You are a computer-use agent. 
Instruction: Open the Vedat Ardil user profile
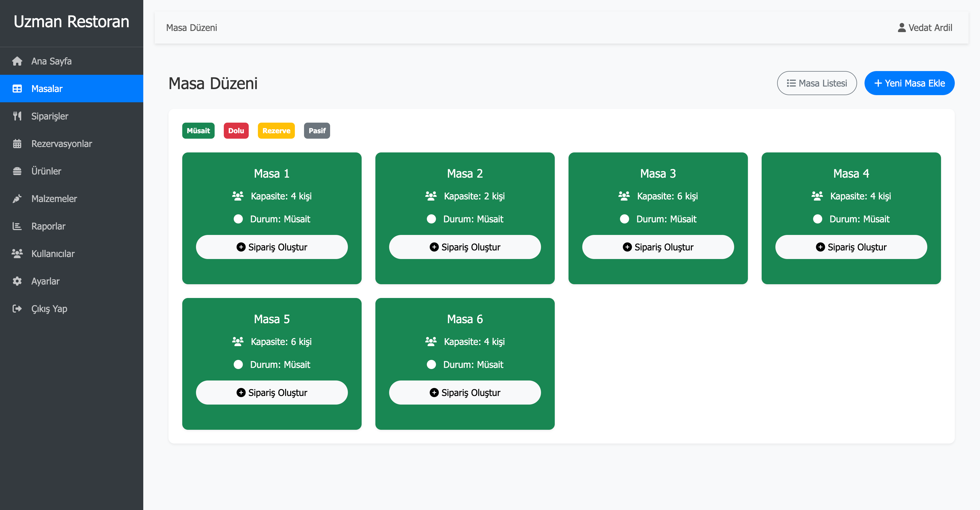[x=925, y=28]
